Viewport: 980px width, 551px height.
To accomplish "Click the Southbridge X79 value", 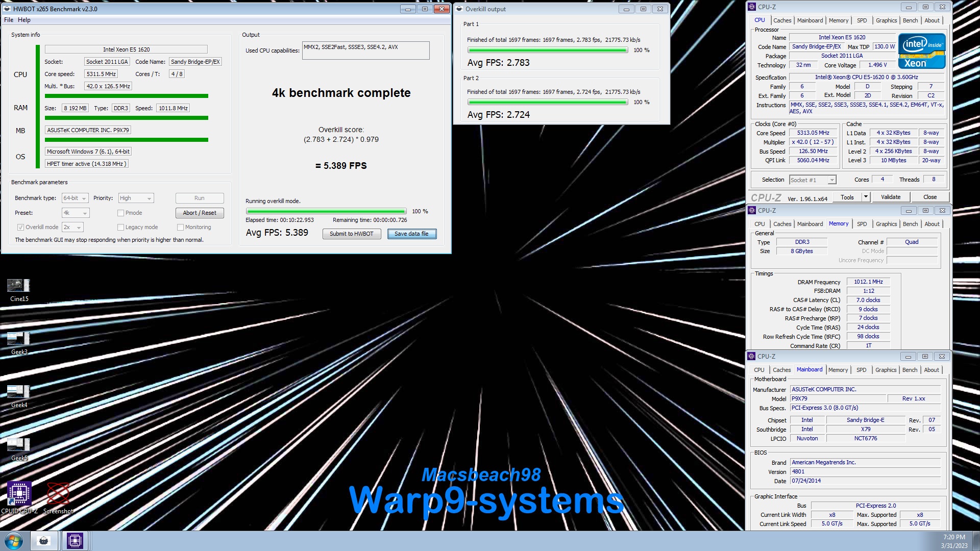I will tap(866, 429).
